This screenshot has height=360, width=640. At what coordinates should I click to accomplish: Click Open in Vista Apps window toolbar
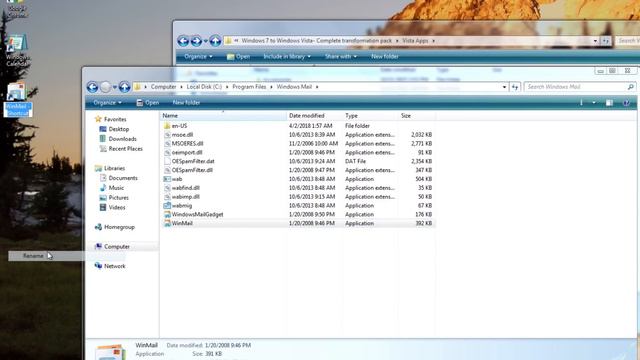pos(238,56)
